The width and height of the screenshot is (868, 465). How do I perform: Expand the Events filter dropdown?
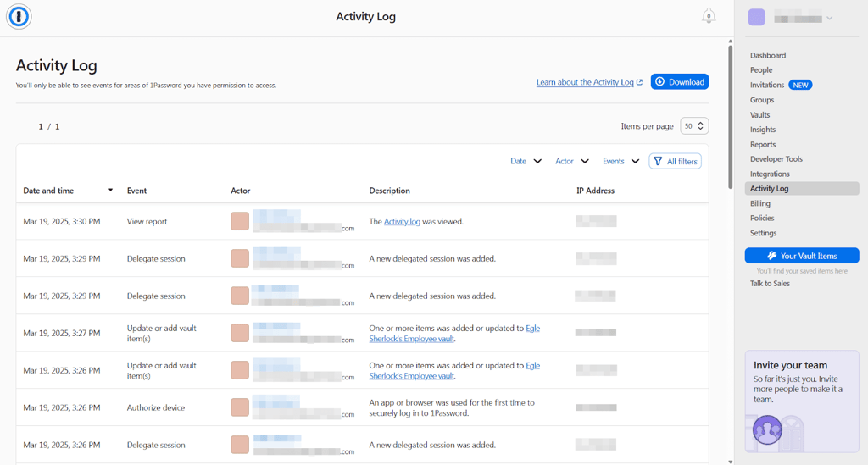[x=621, y=162]
